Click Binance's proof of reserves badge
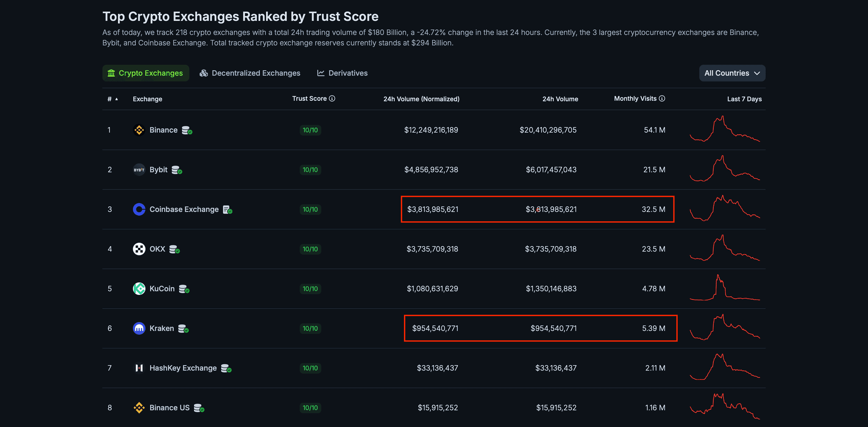This screenshot has width=868, height=427. coord(186,130)
